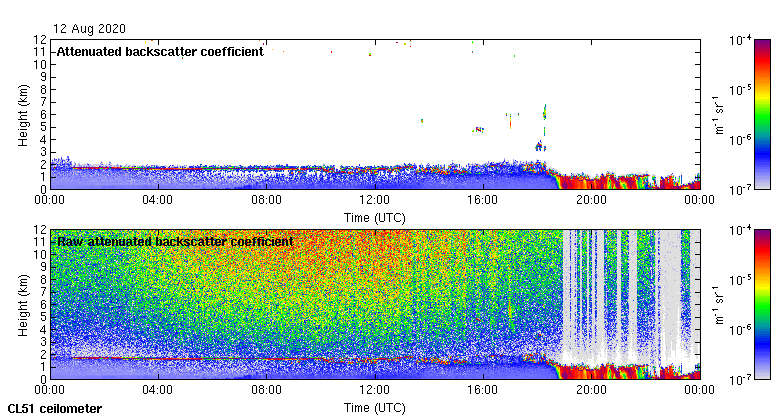The image size is (780, 420).
Task: Click the upper plot's height tick label 6
Action: click(43, 114)
